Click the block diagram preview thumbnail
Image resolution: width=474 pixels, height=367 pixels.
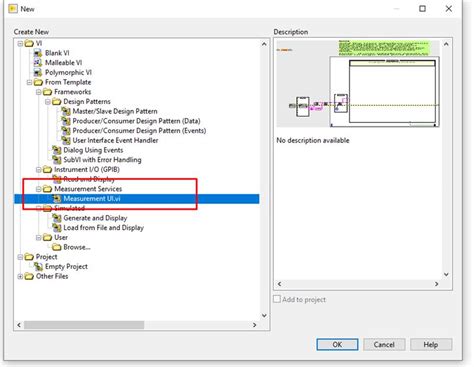pyautogui.click(x=358, y=84)
